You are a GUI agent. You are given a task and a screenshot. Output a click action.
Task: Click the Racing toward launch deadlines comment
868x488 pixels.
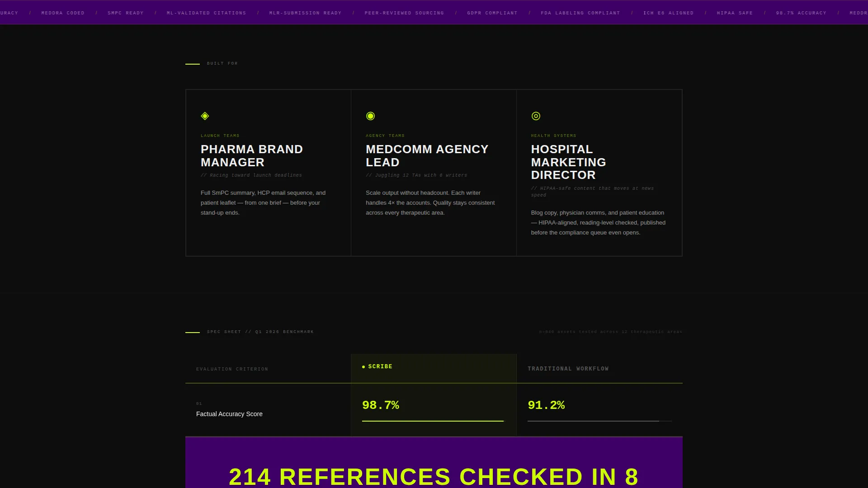(x=251, y=175)
